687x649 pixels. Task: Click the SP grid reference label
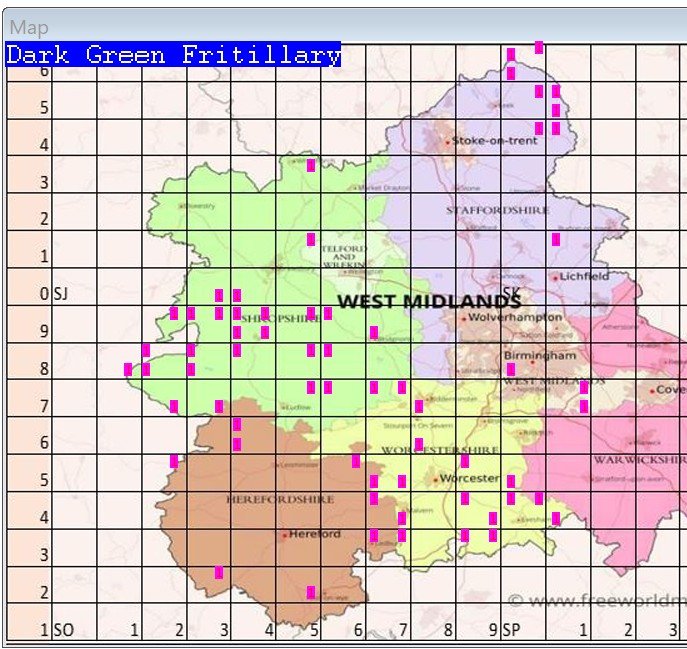511,630
